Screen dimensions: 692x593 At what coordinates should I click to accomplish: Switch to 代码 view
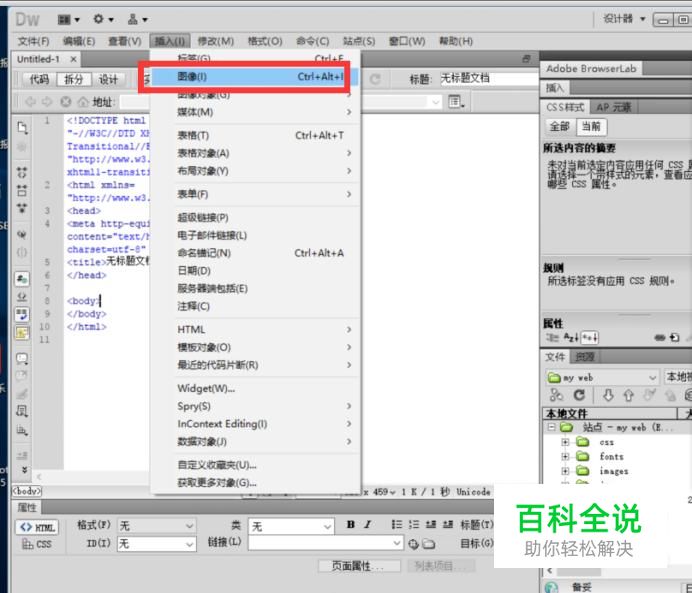[x=39, y=79]
